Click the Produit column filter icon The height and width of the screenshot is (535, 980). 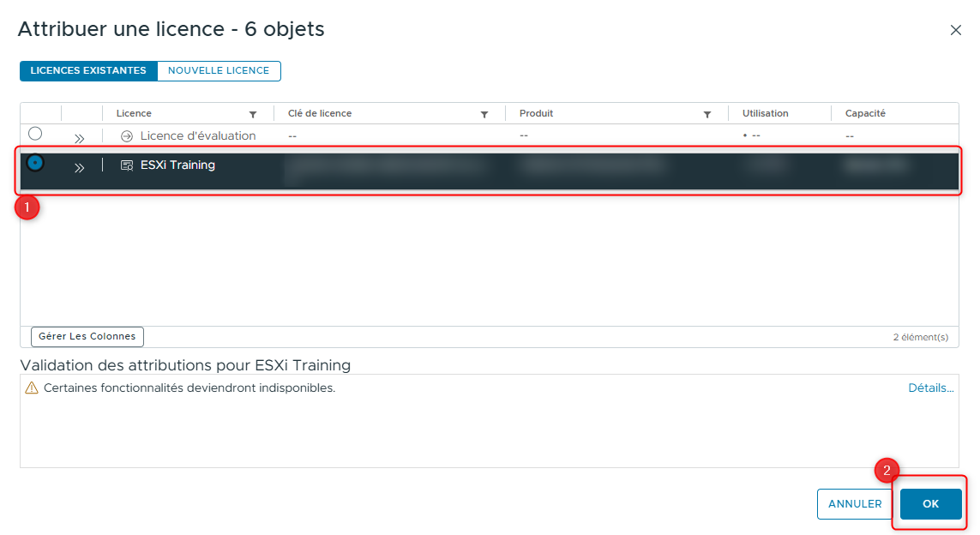707,114
